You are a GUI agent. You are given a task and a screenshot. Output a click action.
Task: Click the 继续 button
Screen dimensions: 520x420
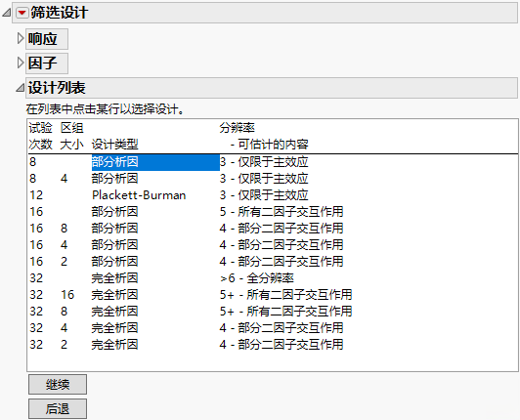click(58, 385)
